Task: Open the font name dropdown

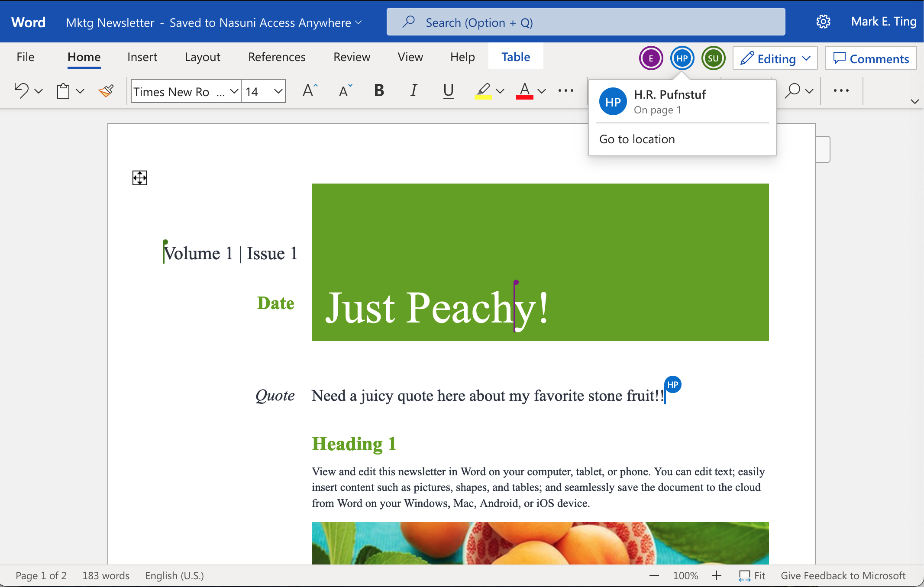Action: (234, 91)
